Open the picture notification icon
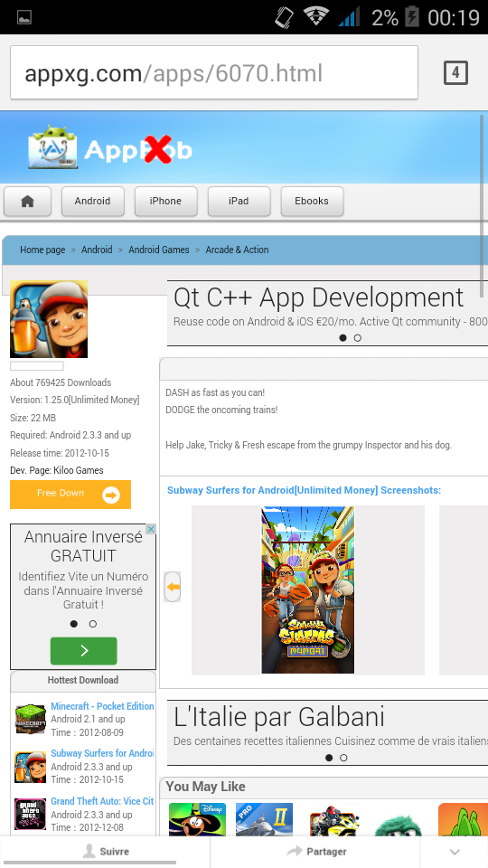This screenshot has height=868, width=488. click(x=24, y=17)
